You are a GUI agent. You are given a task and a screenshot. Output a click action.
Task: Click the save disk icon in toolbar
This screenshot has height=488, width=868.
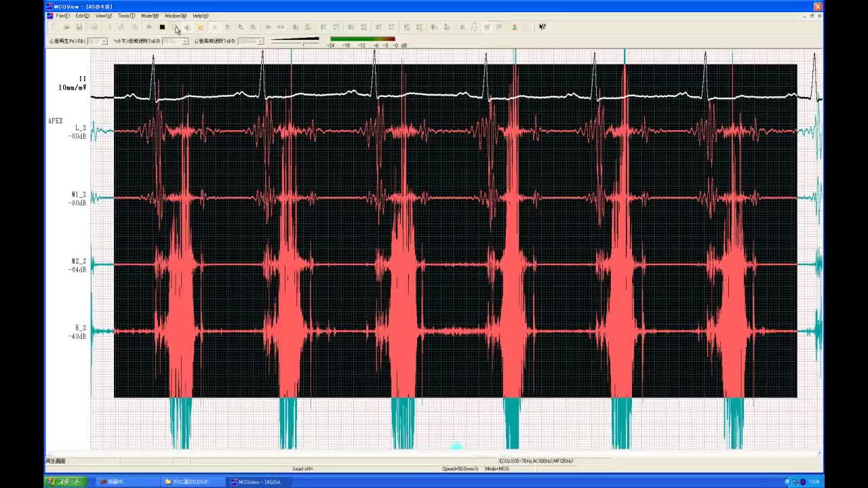tap(79, 27)
